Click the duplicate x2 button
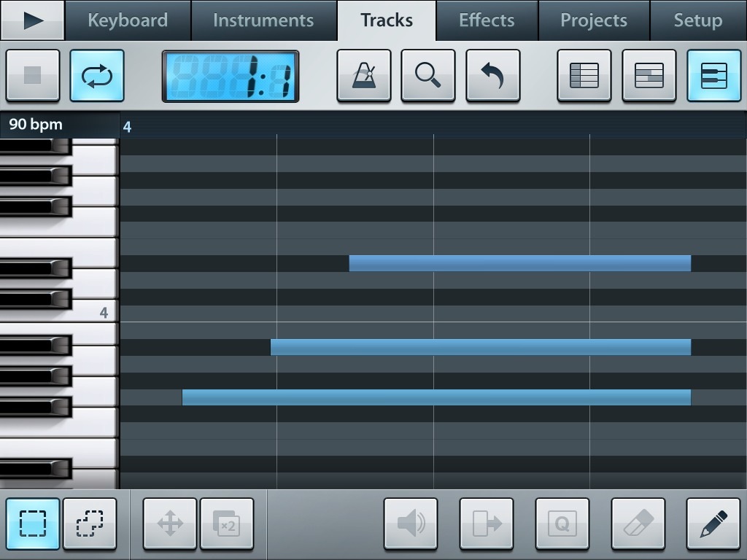Viewport: 747px width, 560px height. [x=227, y=524]
